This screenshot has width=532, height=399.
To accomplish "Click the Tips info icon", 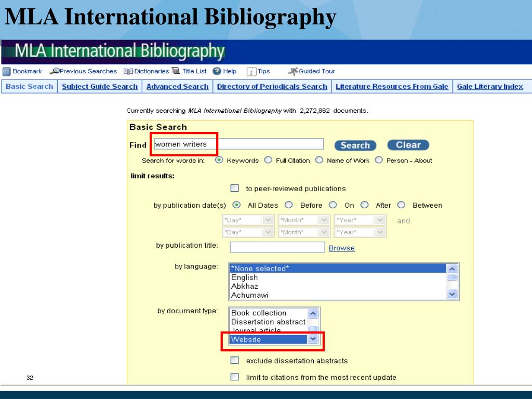I will tap(251, 72).
